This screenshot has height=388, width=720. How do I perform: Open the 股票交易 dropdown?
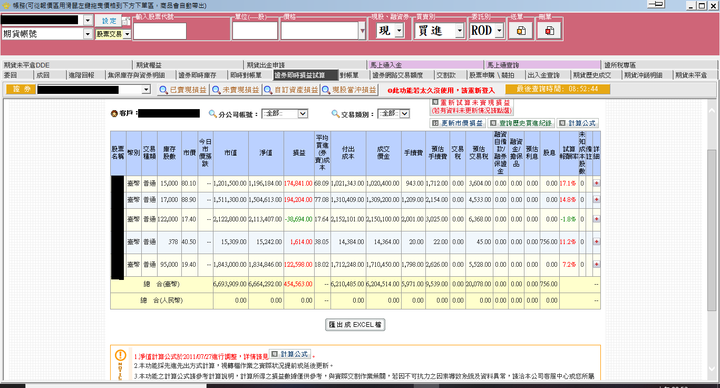pyautogui.click(x=127, y=34)
